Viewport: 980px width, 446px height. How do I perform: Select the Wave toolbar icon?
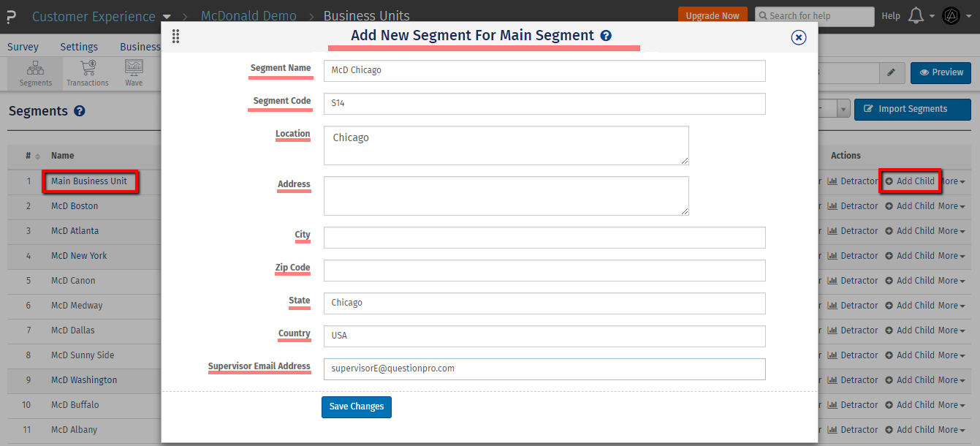pyautogui.click(x=133, y=71)
